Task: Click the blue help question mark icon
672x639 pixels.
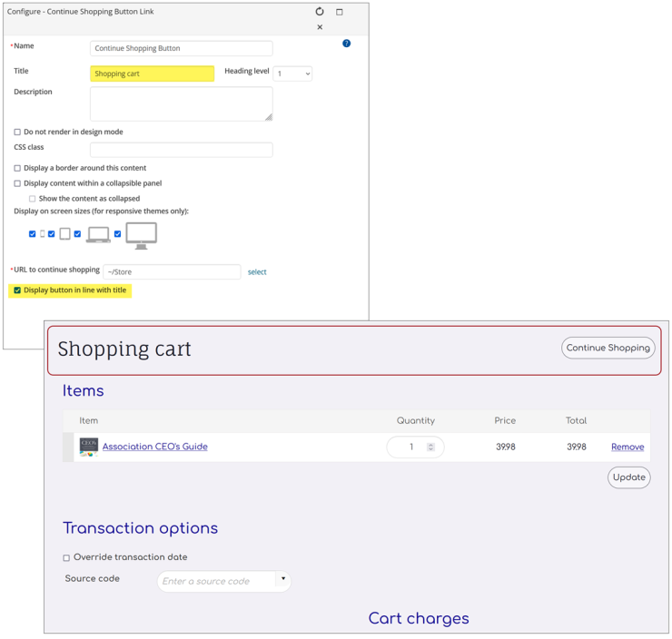Action: (x=346, y=44)
